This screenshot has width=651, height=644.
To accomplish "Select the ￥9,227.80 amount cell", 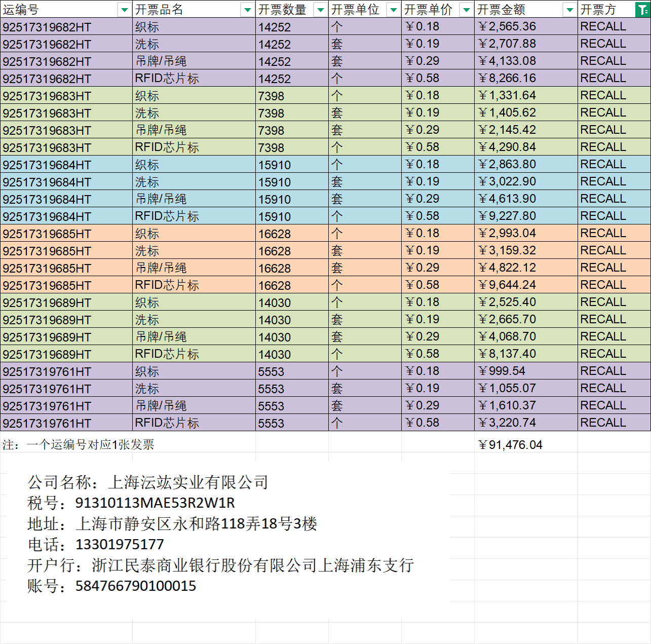I will (x=508, y=216).
